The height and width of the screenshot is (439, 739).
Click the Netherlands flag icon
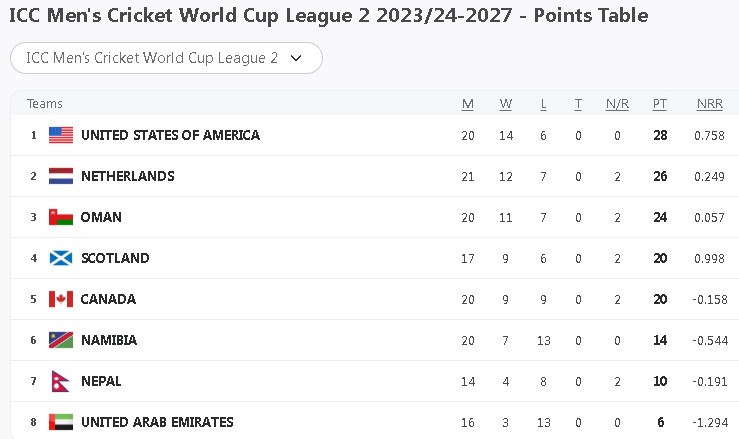(x=61, y=176)
